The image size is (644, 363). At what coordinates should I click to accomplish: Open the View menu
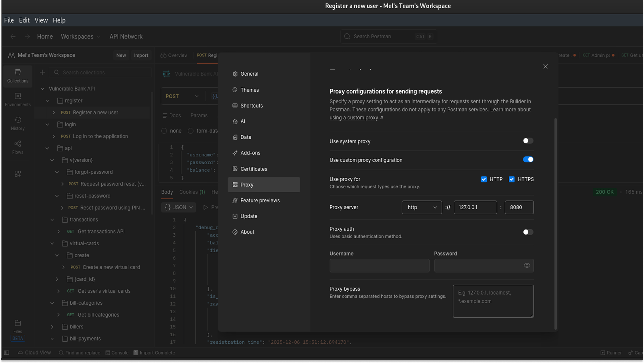point(41,20)
